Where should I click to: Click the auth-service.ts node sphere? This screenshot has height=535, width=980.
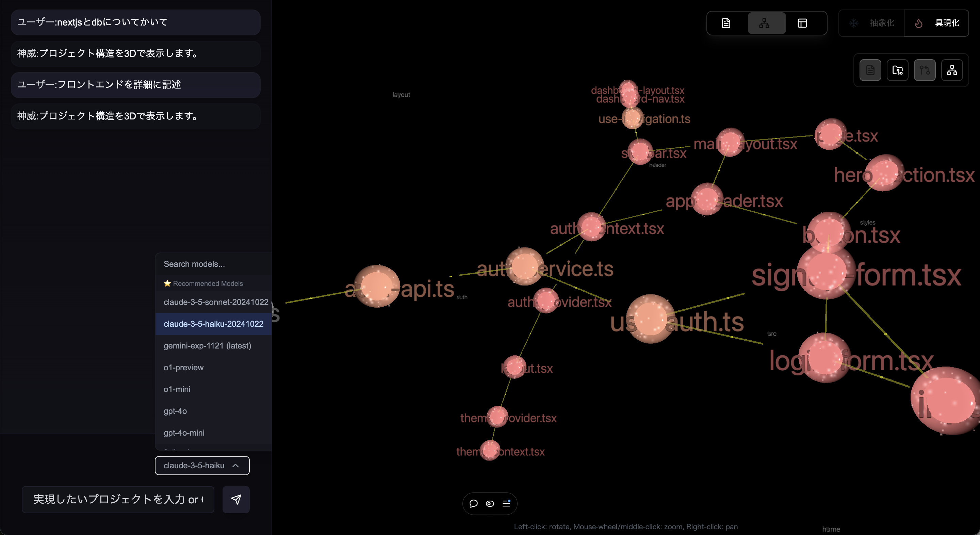(x=525, y=266)
